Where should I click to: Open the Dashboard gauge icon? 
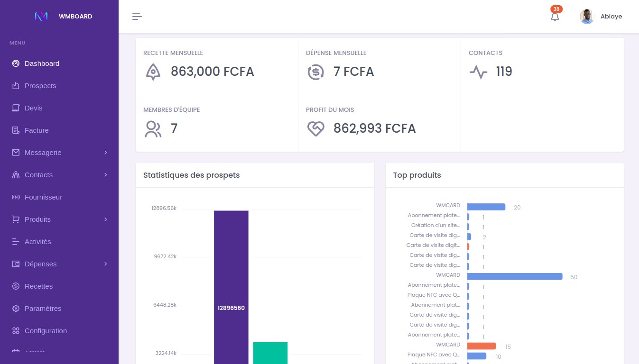pyautogui.click(x=16, y=64)
